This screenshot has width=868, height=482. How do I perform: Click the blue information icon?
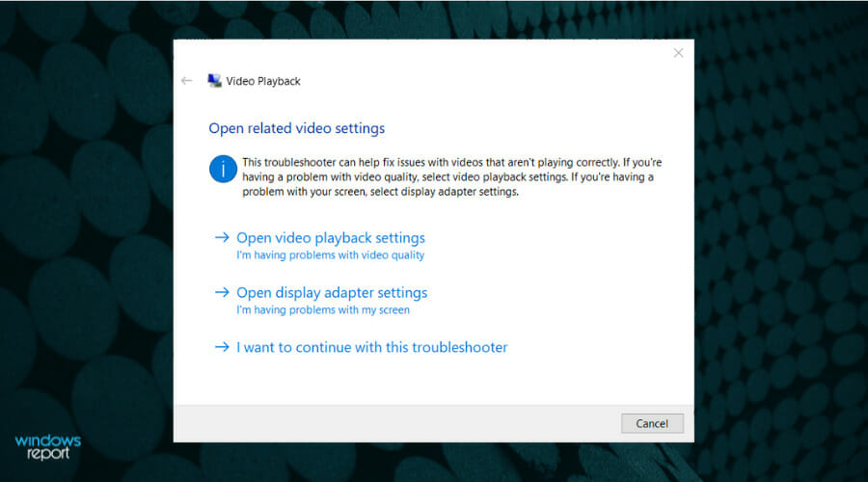tap(223, 169)
